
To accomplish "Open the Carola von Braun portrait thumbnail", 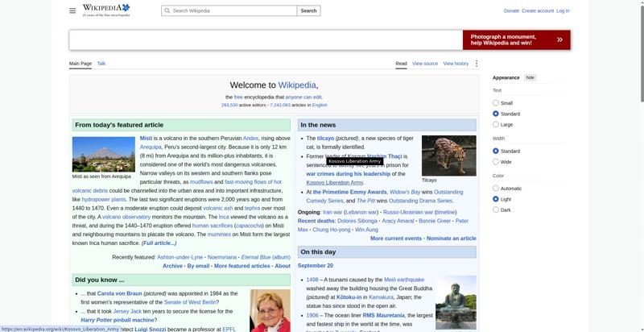I will tap(270, 310).
